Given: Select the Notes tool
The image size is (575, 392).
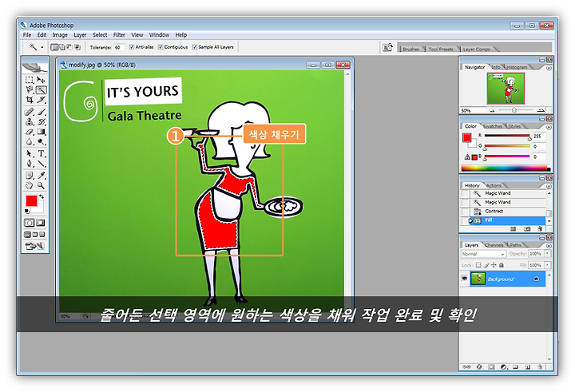Looking at the screenshot, I should pyautogui.click(x=30, y=176).
